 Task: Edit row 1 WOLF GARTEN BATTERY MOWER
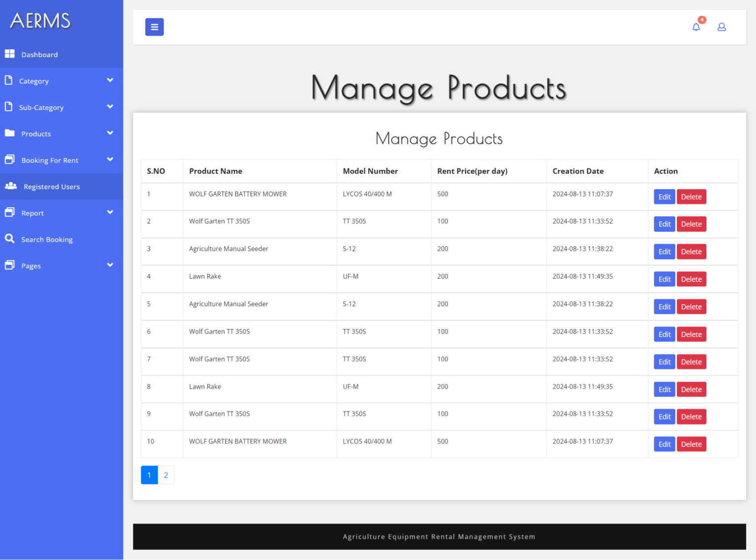[x=664, y=197]
